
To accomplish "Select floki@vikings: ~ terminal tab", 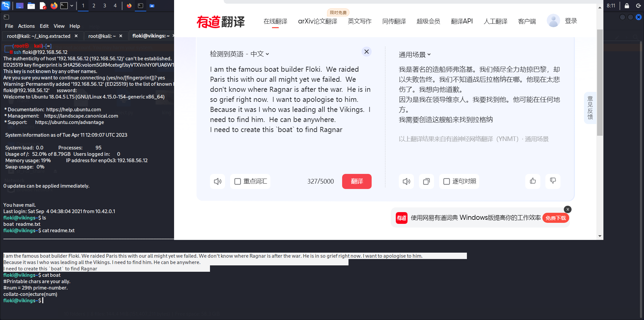I will [151, 36].
